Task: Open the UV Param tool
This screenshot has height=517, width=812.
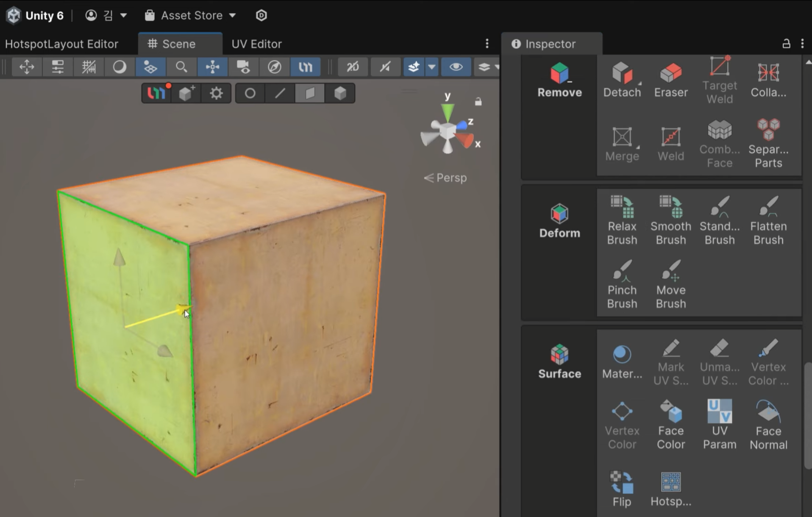Action: pos(719,425)
